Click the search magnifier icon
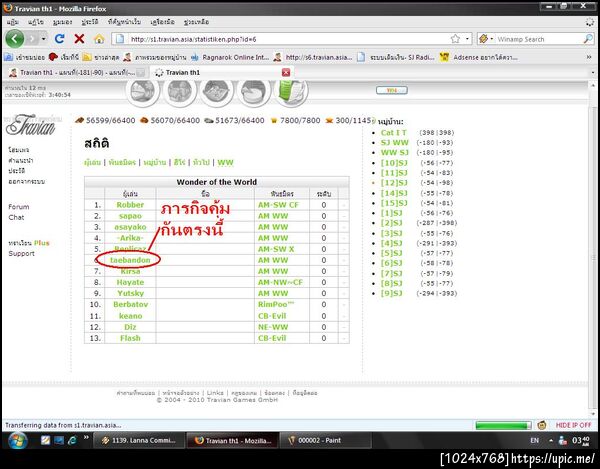The height and width of the screenshot is (469, 600). pos(588,39)
